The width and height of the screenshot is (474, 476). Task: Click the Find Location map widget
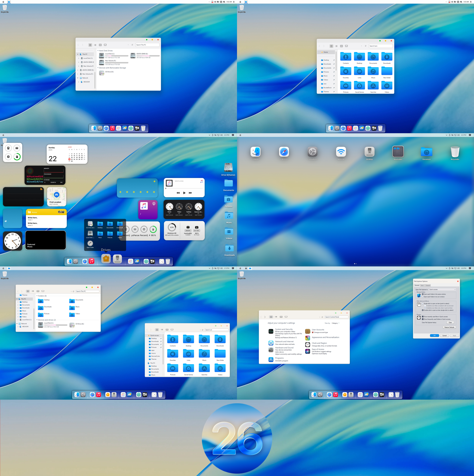pos(56,197)
